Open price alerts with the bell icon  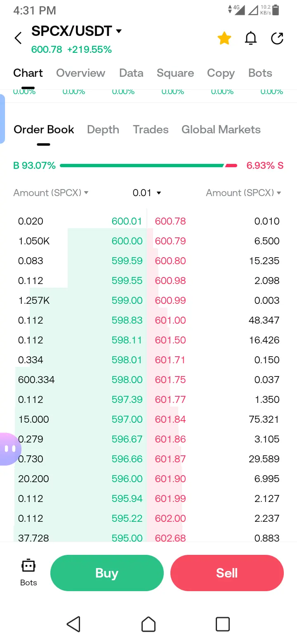point(251,38)
